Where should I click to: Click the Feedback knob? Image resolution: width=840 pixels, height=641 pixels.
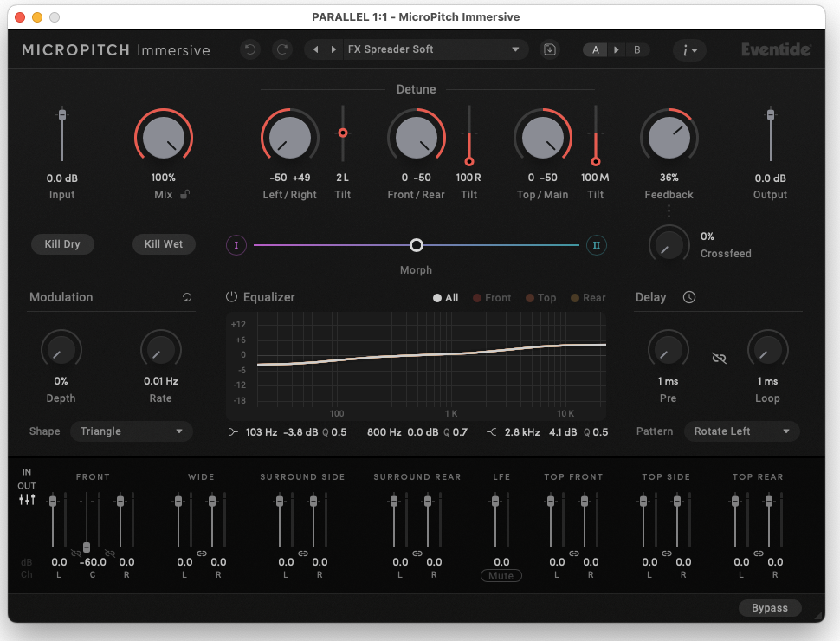[x=669, y=138]
